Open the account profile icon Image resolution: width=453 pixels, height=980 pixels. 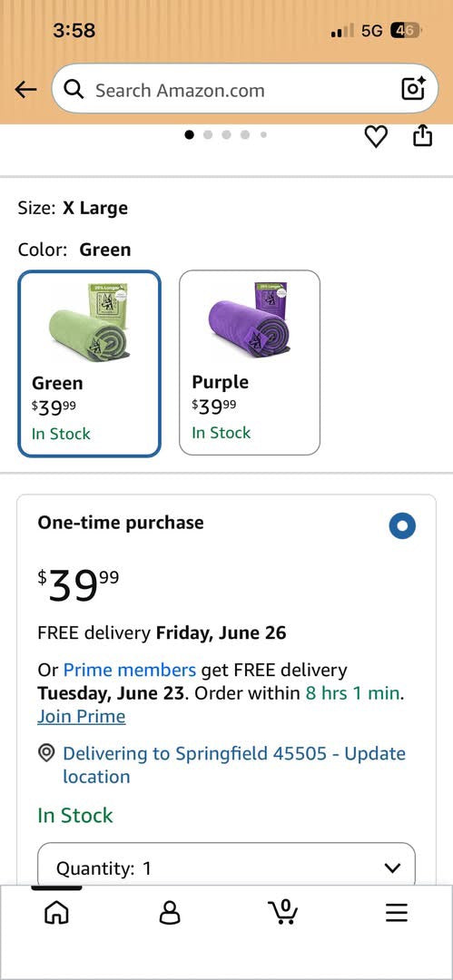click(x=169, y=913)
